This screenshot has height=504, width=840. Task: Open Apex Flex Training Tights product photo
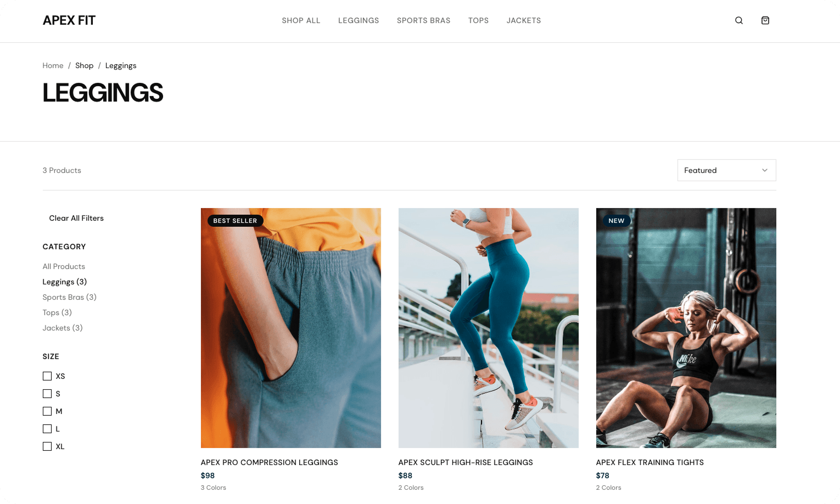pos(686,328)
